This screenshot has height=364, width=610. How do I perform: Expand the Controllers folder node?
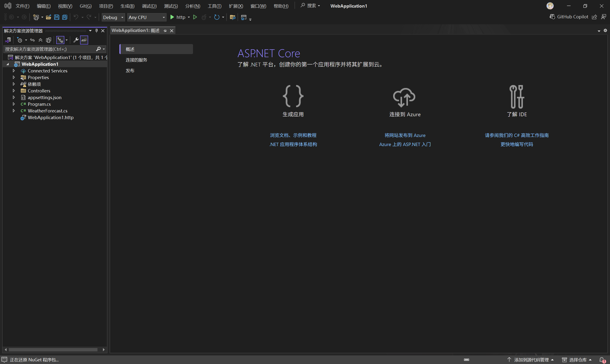pyautogui.click(x=14, y=91)
